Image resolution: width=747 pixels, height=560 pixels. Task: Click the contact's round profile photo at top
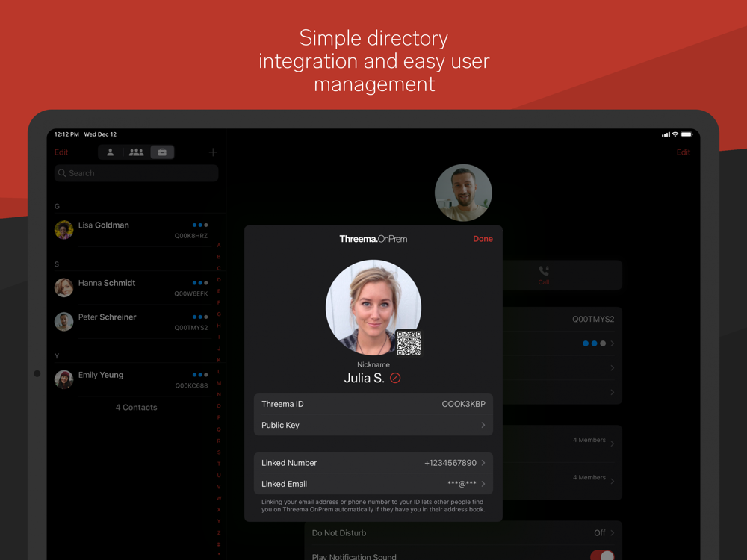point(463,193)
